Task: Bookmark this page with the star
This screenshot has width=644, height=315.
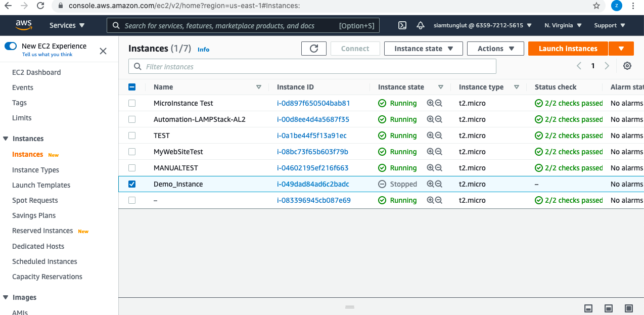Action: tap(596, 6)
